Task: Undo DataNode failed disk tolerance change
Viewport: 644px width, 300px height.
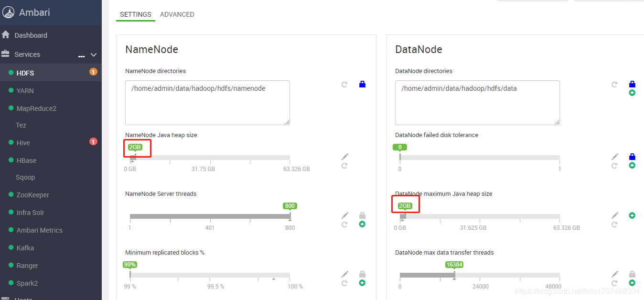Action: click(614, 166)
